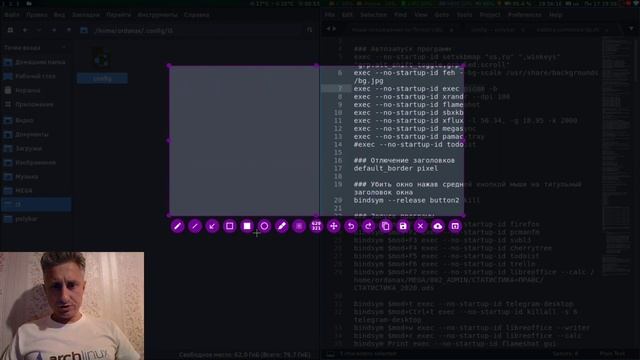Image resolution: width=640 pixels, height=360 pixels.
Task: Click the code line 'default_border pixel'
Action: tap(396, 169)
